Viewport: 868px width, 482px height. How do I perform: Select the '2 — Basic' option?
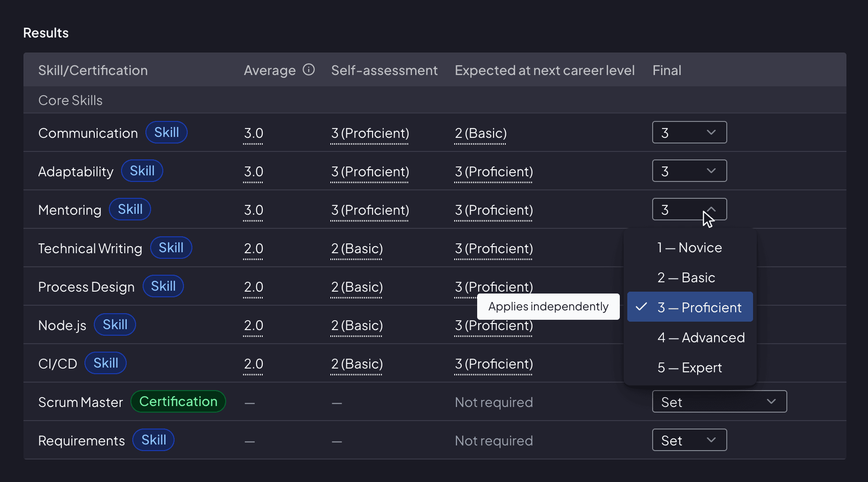(690, 278)
